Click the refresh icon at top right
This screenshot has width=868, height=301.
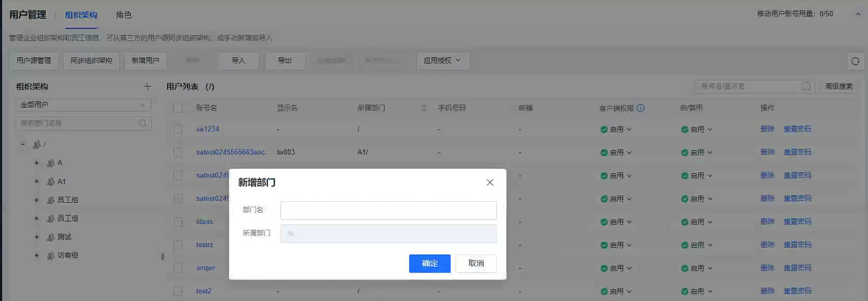tap(855, 61)
